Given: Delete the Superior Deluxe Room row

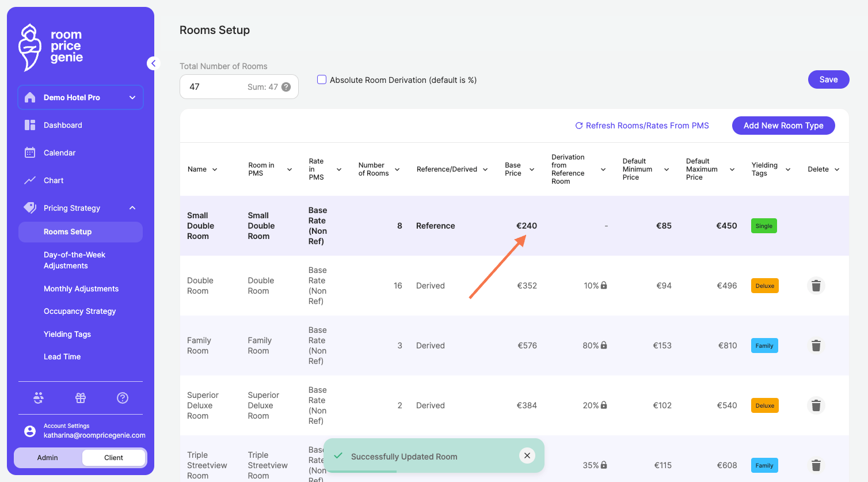Looking at the screenshot, I should pos(816,405).
